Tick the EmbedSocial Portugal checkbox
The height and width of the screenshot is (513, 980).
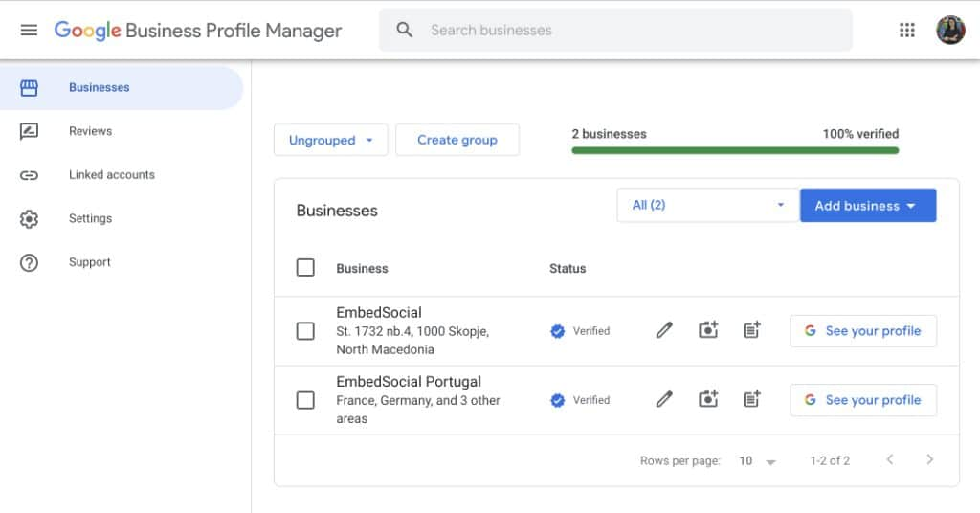click(305, 400)
